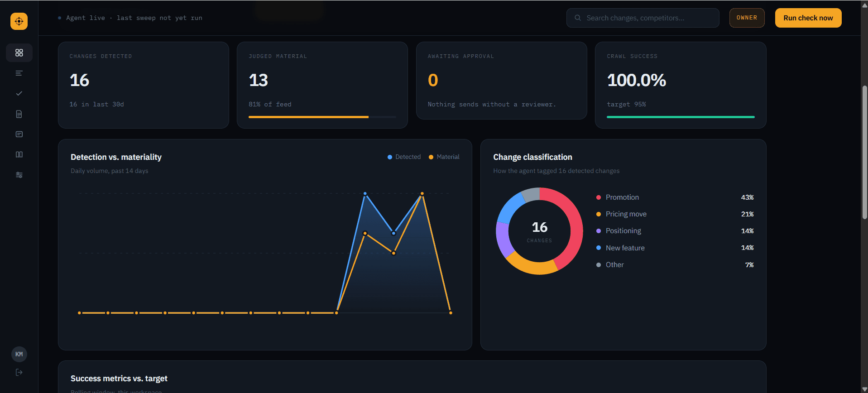Click the New feature legend entry
The width and height of the screenshot is (868, 393).
click(675, 248)
